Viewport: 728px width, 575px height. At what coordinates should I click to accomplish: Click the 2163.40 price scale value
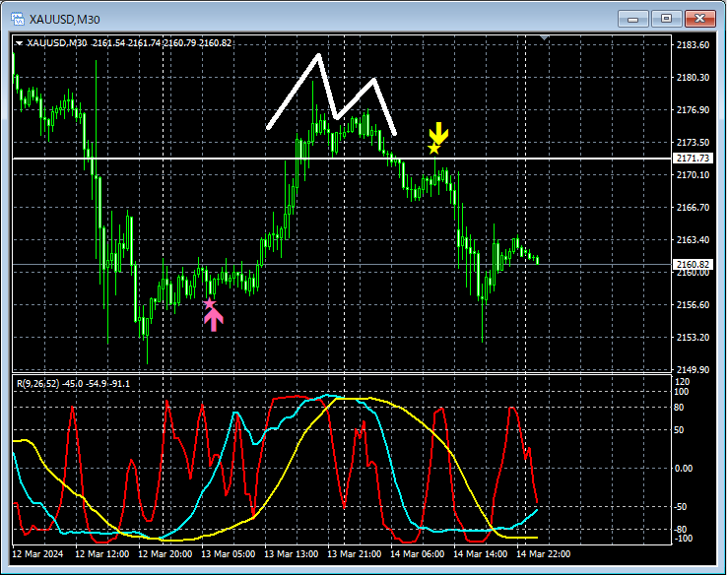(693, 240)
